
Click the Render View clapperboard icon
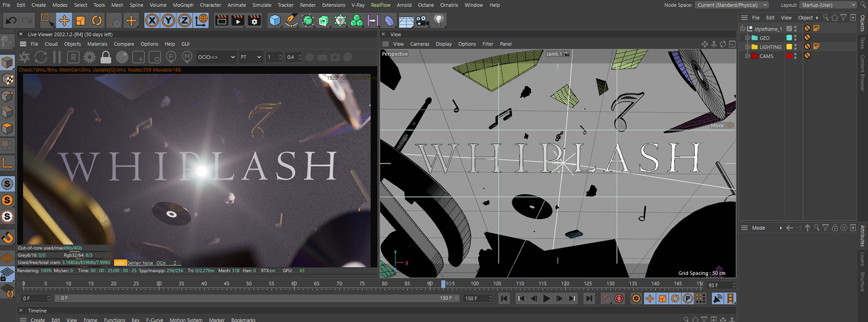coord(222,20)
